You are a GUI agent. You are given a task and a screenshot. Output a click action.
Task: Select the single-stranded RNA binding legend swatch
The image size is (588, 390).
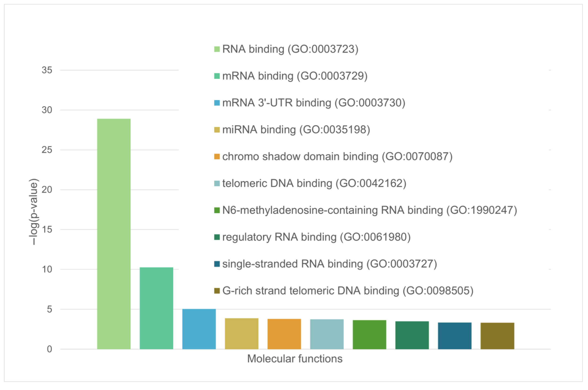(217, 264)
